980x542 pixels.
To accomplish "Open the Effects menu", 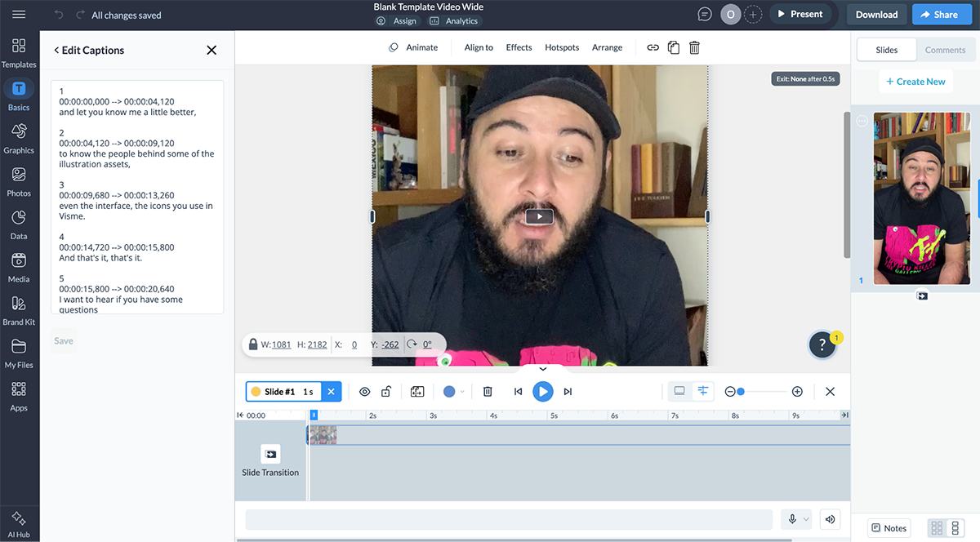I will tap(519, 47).
